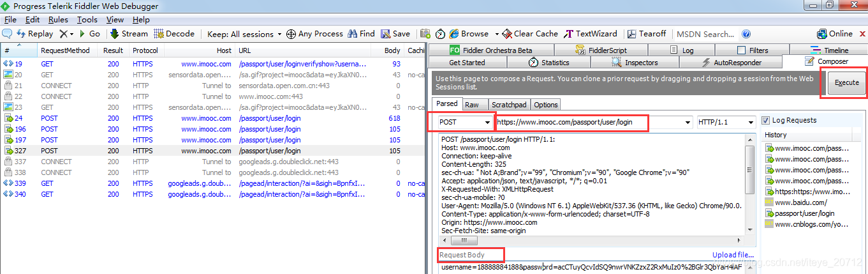This screenshot has height=274, width=868.
Task: Click the Request Body text field
Action: [x=591, y=268]
